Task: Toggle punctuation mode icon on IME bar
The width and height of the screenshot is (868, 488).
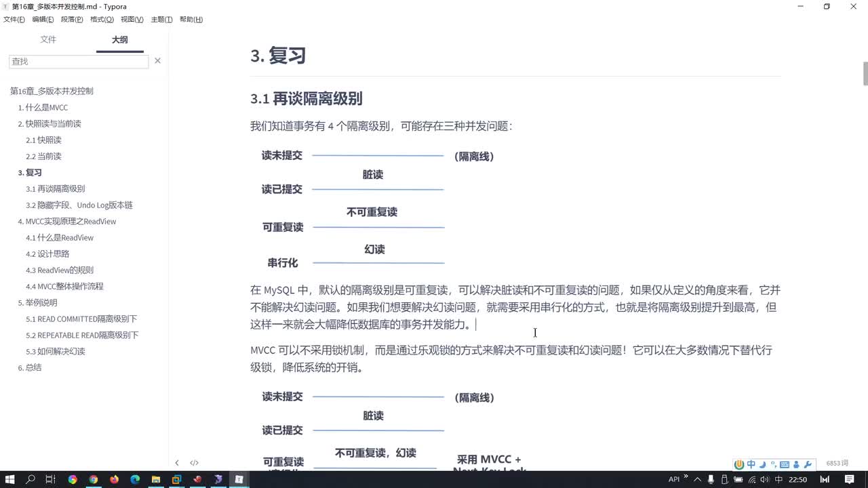Action: pos(773,464)
